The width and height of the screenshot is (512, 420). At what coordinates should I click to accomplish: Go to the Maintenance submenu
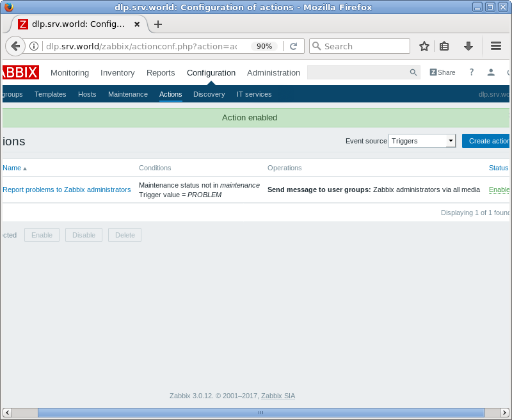(127, 94)
